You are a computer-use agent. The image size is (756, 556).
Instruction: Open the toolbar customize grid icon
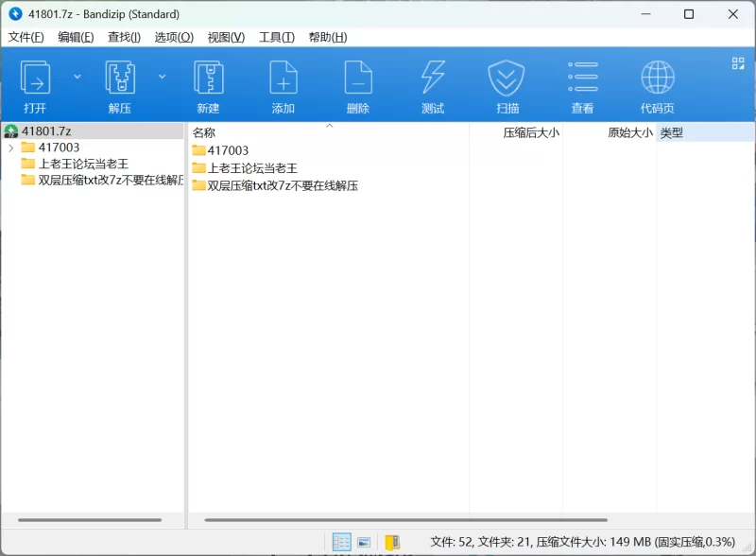click(x=738, y=63)
